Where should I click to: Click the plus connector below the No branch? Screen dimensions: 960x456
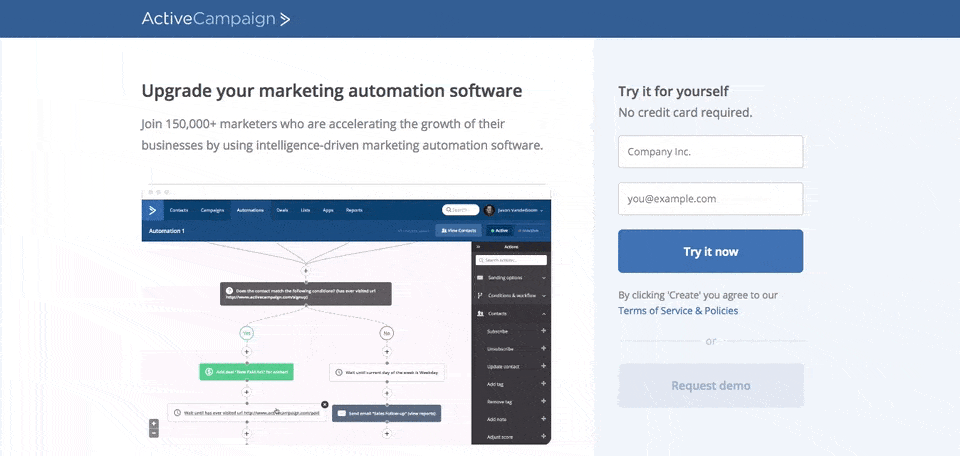click(x=386, y=351)
